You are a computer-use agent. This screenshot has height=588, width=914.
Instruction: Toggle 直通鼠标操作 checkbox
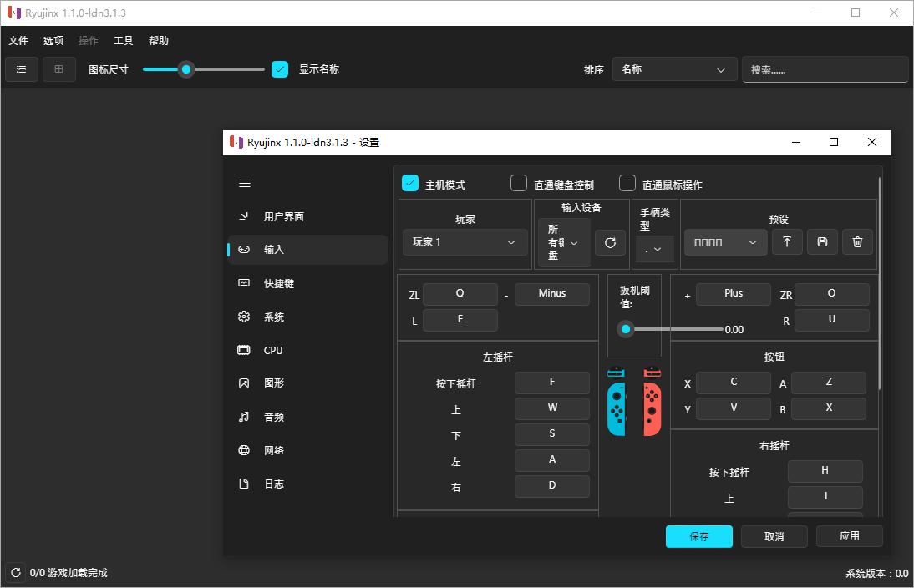pyautogui.click(x=627, y=183)
